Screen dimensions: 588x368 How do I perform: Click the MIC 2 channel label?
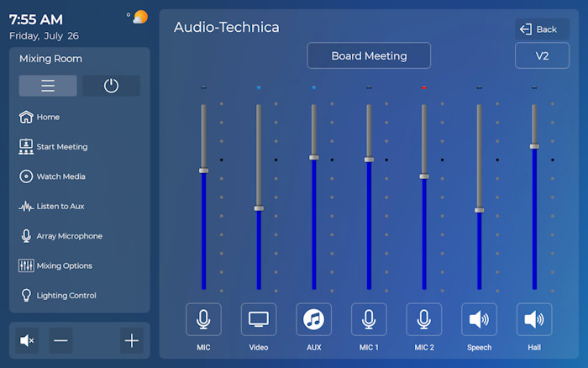coord(424,347)
